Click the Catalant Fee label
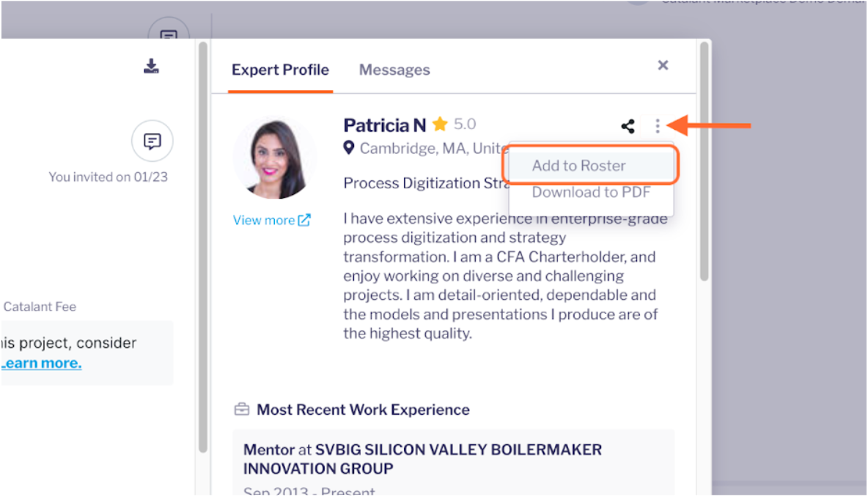 [x=40, y=306]
